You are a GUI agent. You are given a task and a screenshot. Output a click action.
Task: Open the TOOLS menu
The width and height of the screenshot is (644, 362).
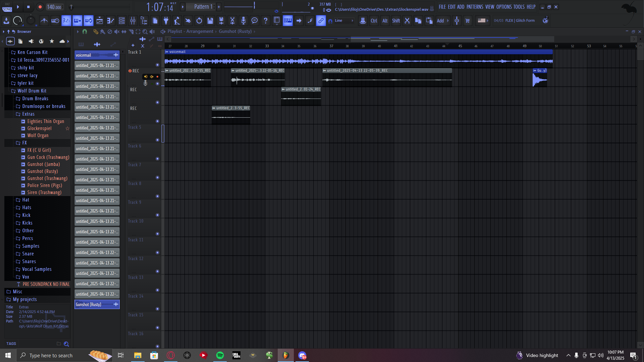click(x=519, y=7)
